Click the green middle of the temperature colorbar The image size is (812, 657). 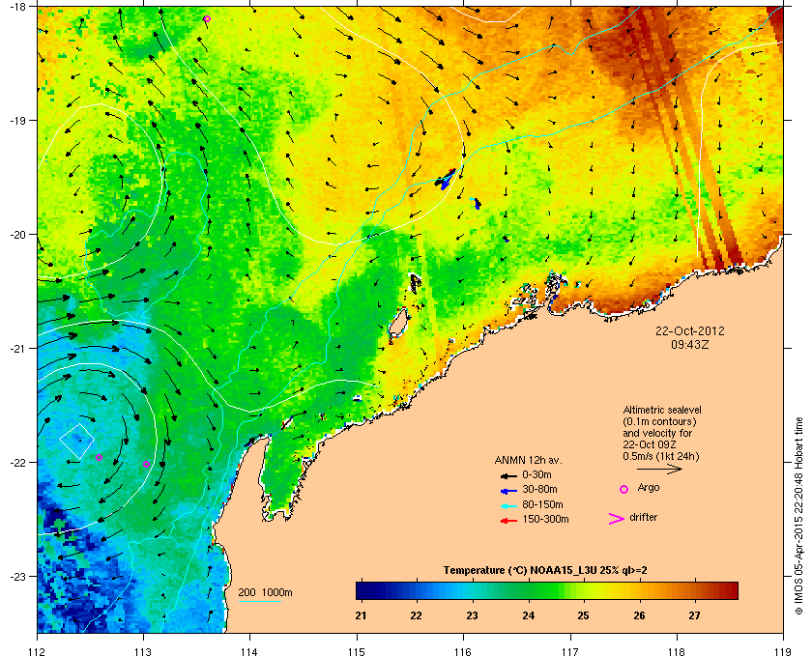click(547, 590)
